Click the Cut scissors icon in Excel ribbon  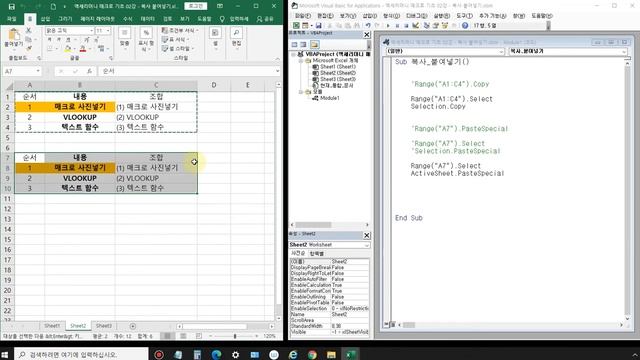(29, 31)
